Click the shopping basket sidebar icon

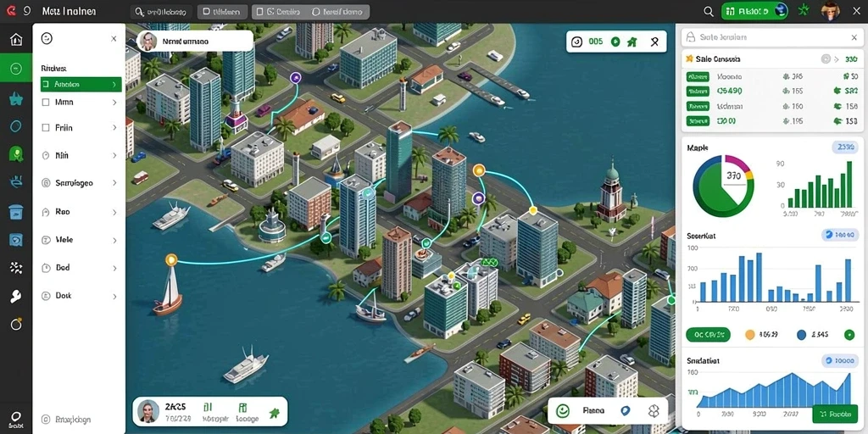coord(16,99)
